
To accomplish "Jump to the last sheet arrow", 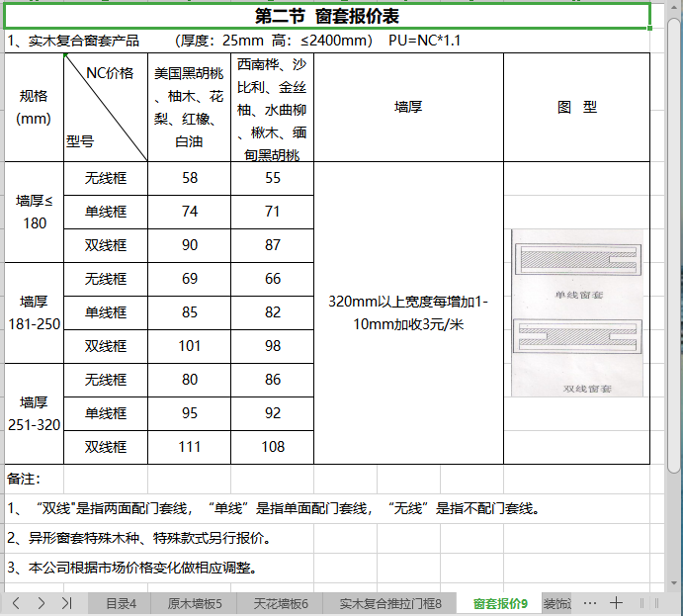I will pyautogui.click(x=66, y=602).
